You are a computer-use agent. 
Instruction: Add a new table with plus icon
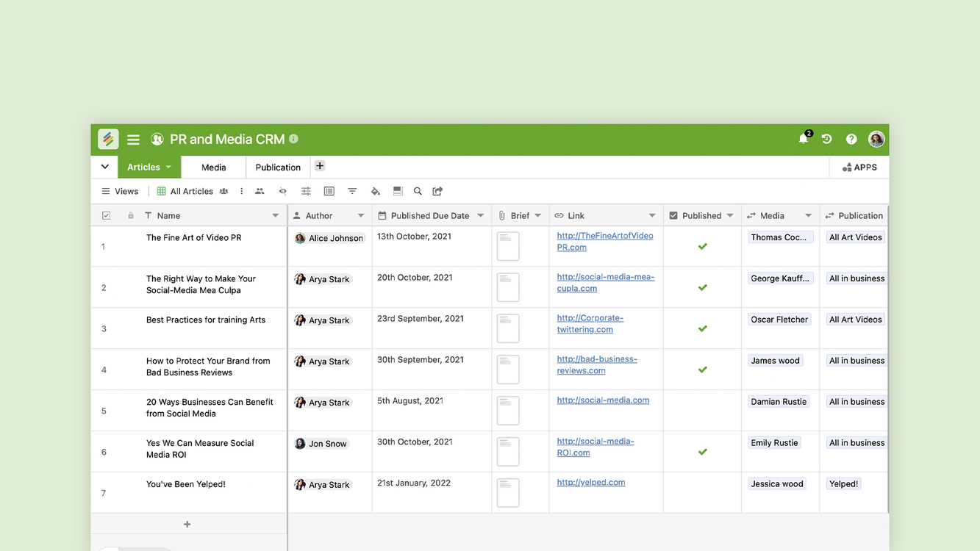point(320,166)
